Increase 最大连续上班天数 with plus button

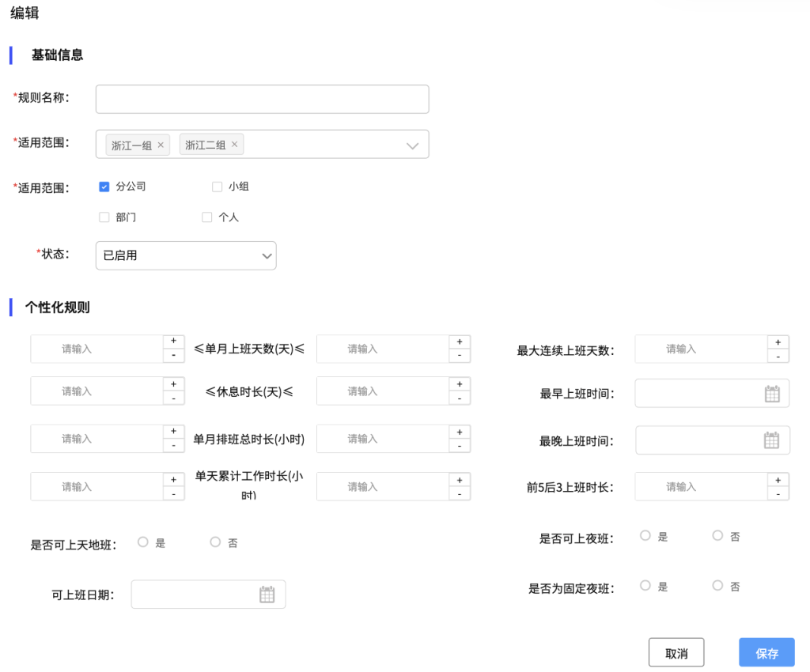coord(778,342)
